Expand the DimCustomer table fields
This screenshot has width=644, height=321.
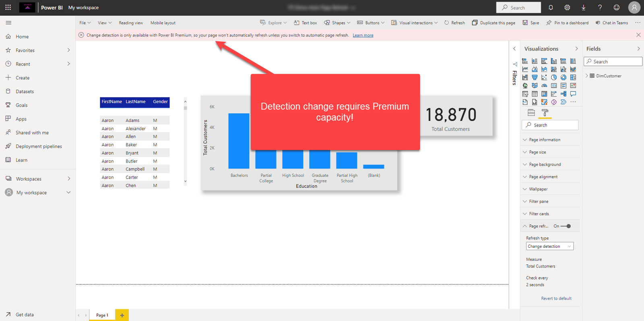point(587,76)
